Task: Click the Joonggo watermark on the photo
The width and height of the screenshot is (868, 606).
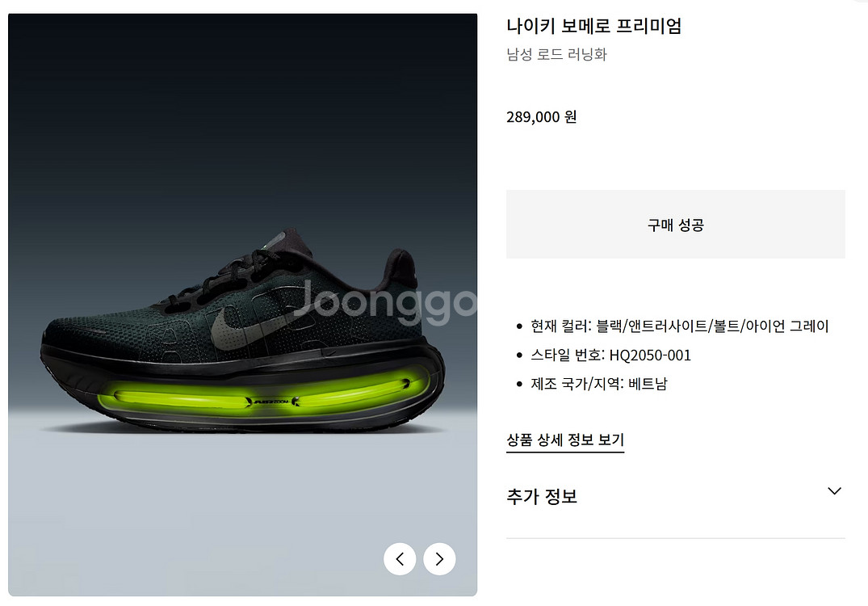Action: pyautogui.click(x=384, y=302)
